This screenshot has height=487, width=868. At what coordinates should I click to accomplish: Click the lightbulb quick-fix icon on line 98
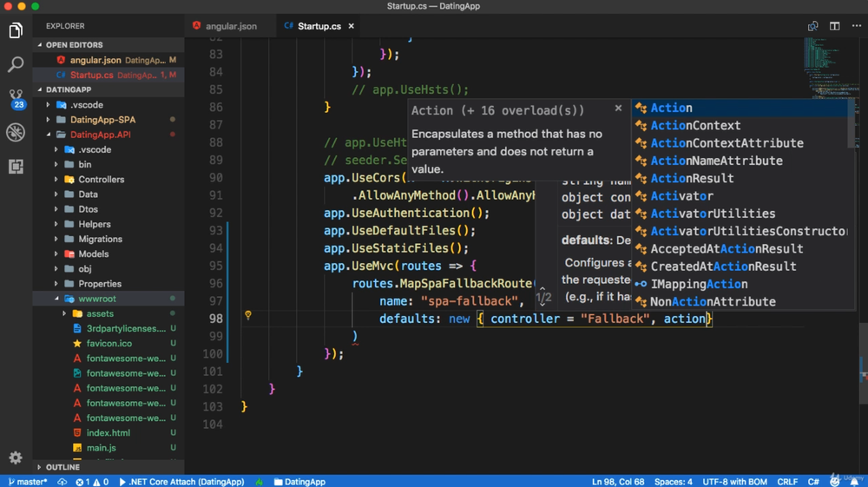point(247,316)
